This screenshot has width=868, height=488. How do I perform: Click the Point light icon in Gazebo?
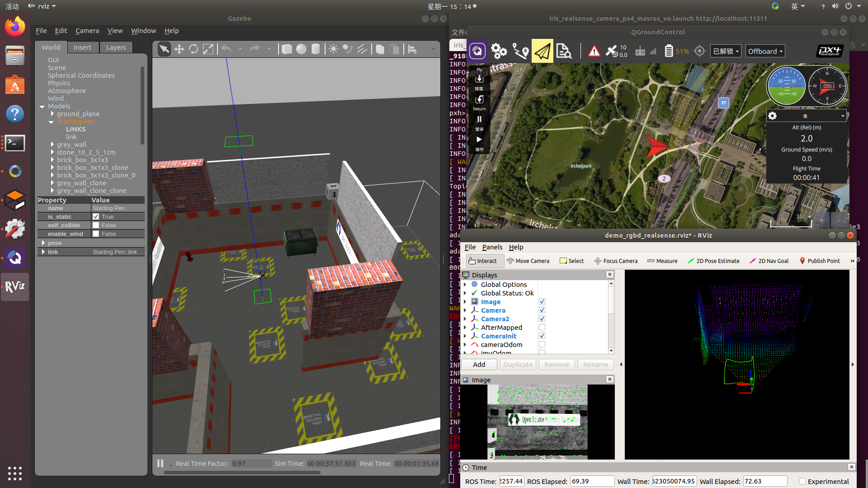click(x=333, y=49)
